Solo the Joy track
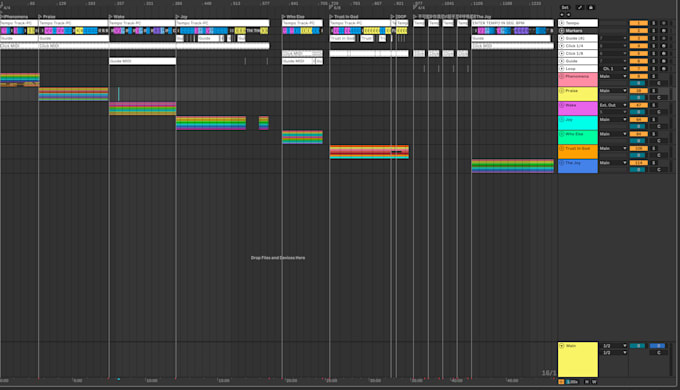The height and width of the screenshot is (390, 680). 654,119
